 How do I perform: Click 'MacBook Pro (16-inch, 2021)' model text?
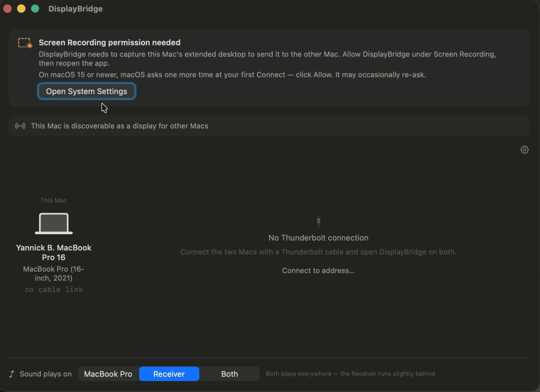click(54, 273)
